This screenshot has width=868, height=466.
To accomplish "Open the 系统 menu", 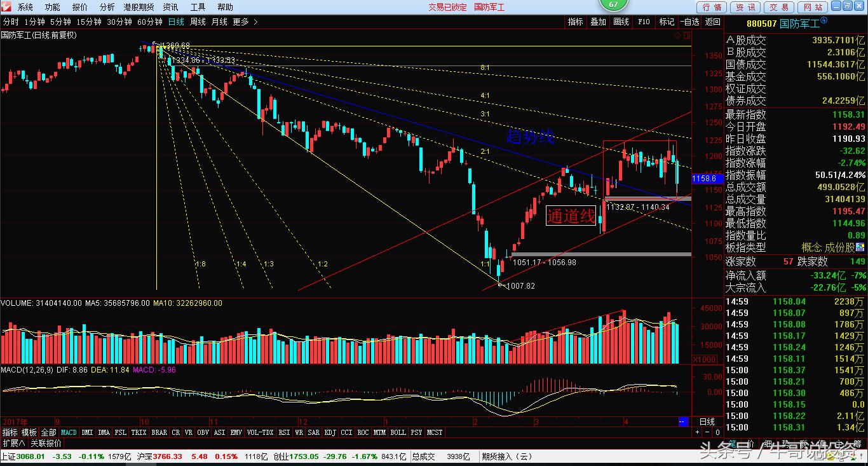I will [x=25, y=7].
